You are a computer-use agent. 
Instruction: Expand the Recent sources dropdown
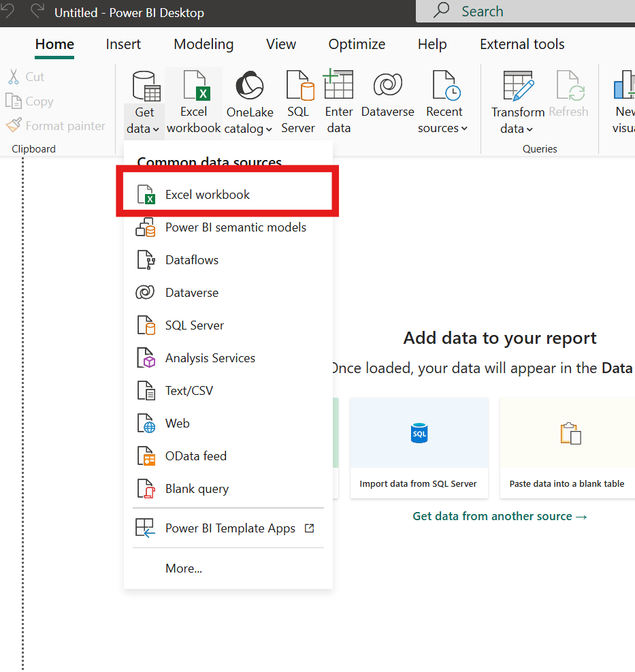(444, 103)
